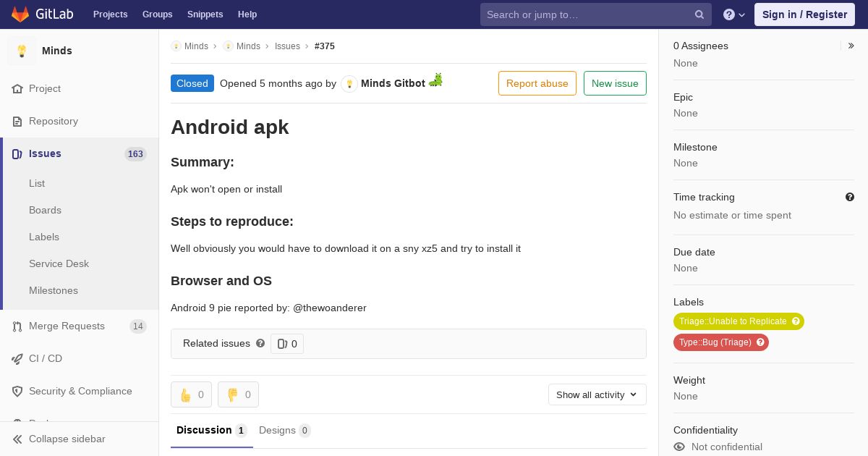Click the Triage::Unable to Replicate label
Viewport: 868px width, 456px height.
[733, 321]
